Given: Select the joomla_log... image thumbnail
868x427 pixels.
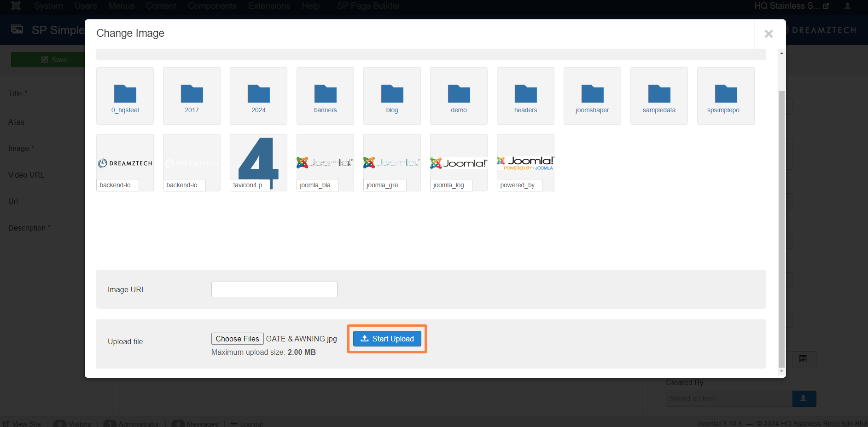Looking at the screenshot, I should coord(459,162).
